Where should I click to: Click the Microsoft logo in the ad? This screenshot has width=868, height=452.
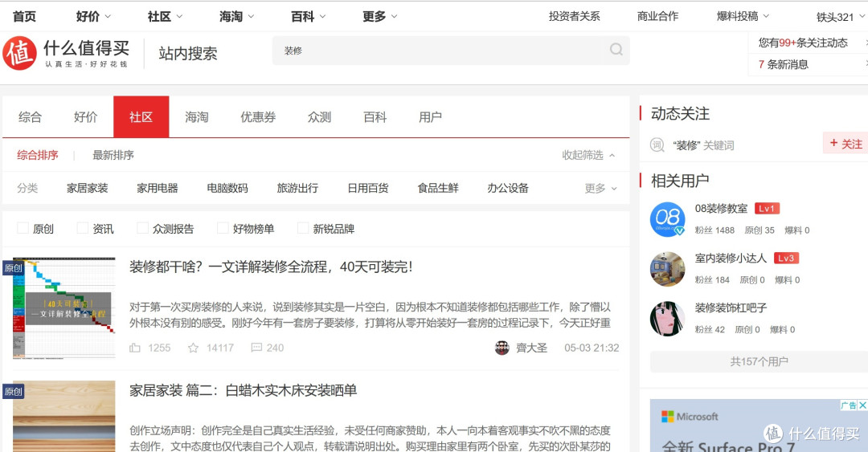click(690, 417)
